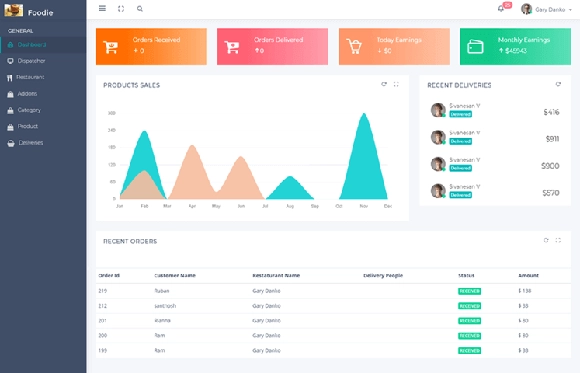This screenshot has width=580, height=373.
Task: Click the Dispatcher sidebar icon
Action: tap(10, 61)
